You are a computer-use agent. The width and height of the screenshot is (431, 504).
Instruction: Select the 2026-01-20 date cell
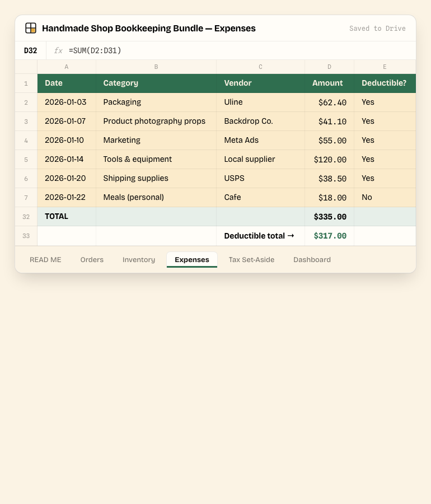[x=67, y=178]
